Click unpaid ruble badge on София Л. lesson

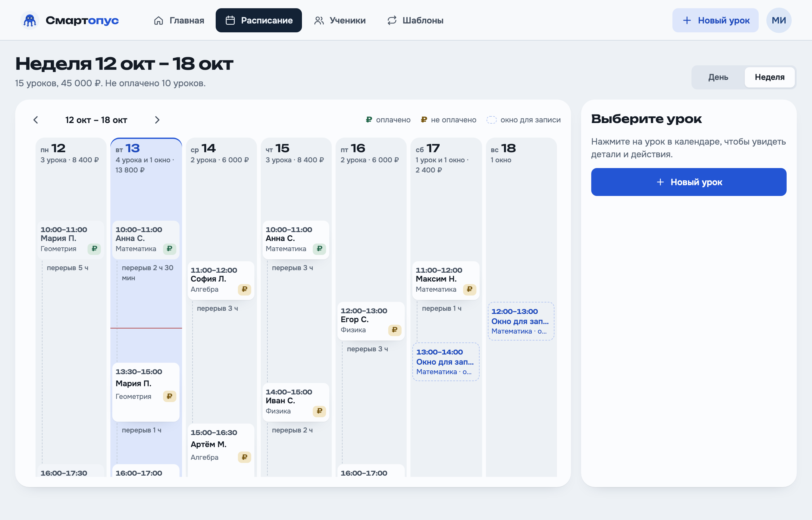click(245, 289)
